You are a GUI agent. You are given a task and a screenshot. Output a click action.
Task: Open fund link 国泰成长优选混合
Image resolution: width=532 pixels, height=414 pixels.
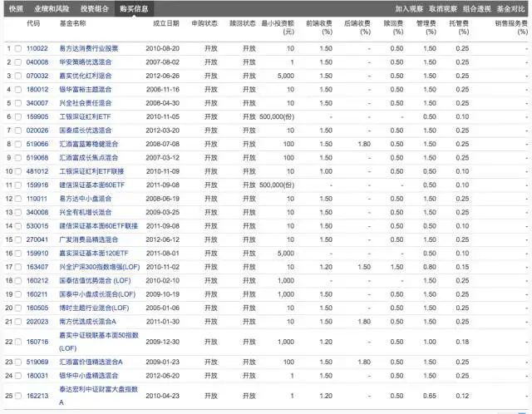pyautogui.click(x=85, y=131)
